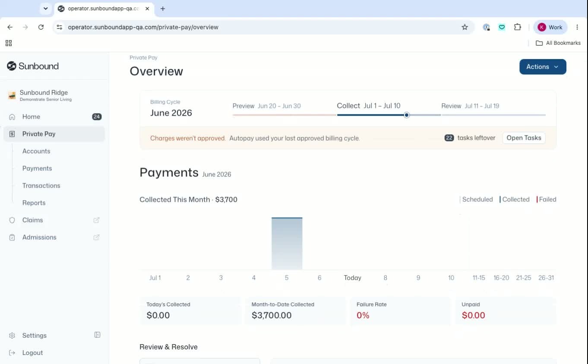
Task: Click the browser forward arrow
Action: coord(25,27)
